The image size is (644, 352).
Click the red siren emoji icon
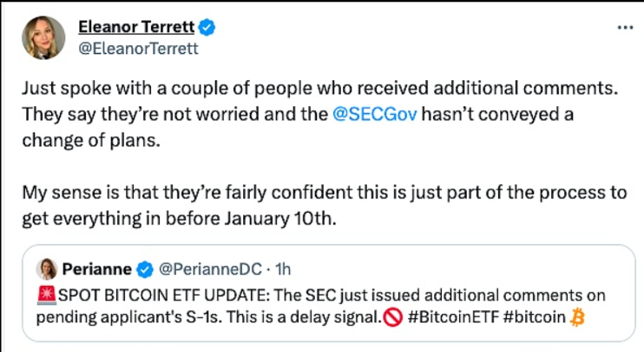point(45,296)
